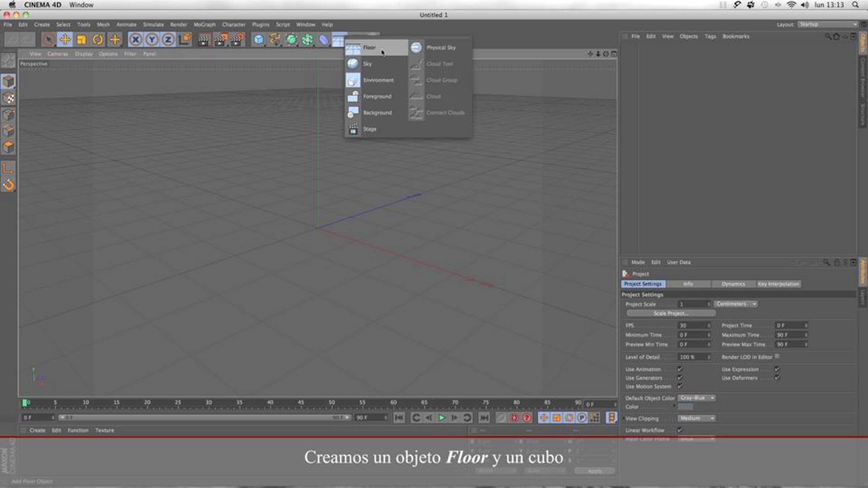Viewport: 868px width, 488px height.
Task: Open the MoGraph menu
Action: click(204, 25)
